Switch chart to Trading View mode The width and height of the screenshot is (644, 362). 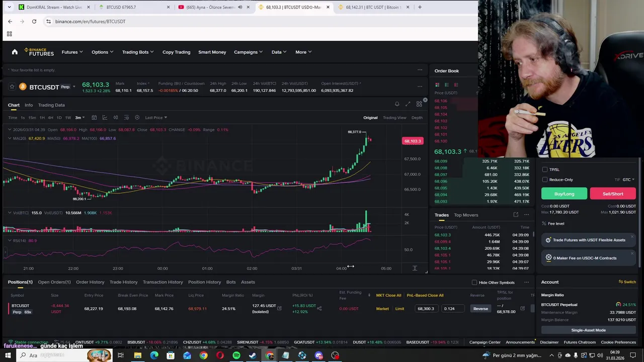pos(394,118)
